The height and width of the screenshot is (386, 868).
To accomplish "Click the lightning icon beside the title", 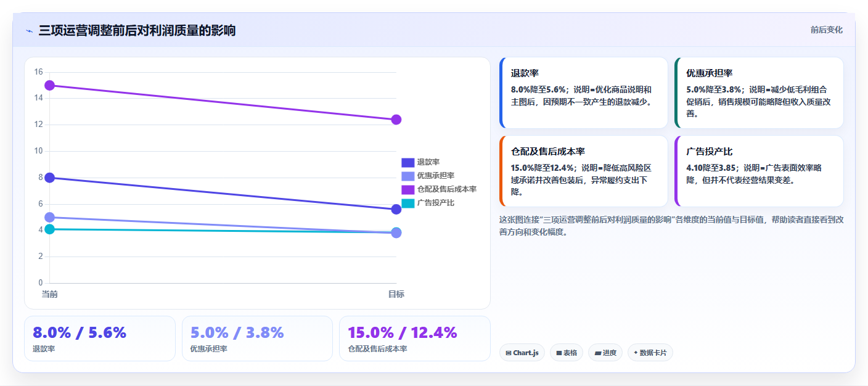I will pos(29,31).
